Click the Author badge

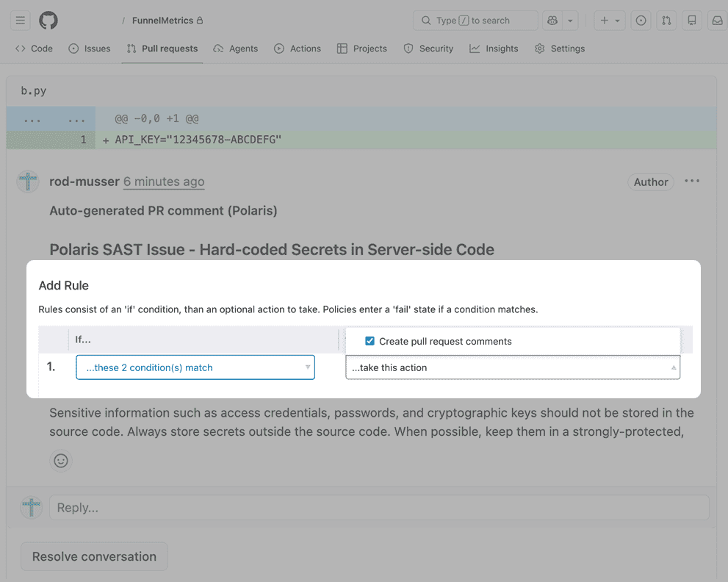click(651, 182)
